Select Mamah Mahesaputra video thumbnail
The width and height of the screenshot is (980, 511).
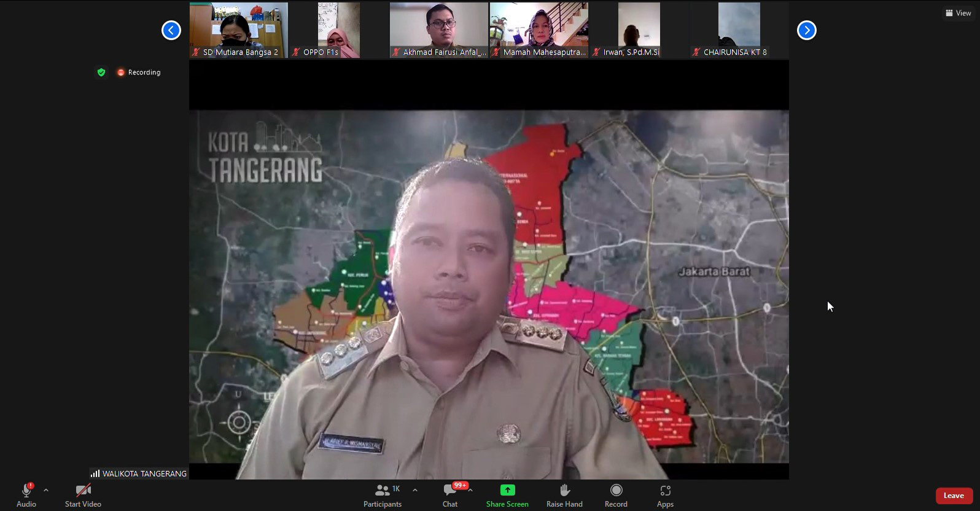539,30
